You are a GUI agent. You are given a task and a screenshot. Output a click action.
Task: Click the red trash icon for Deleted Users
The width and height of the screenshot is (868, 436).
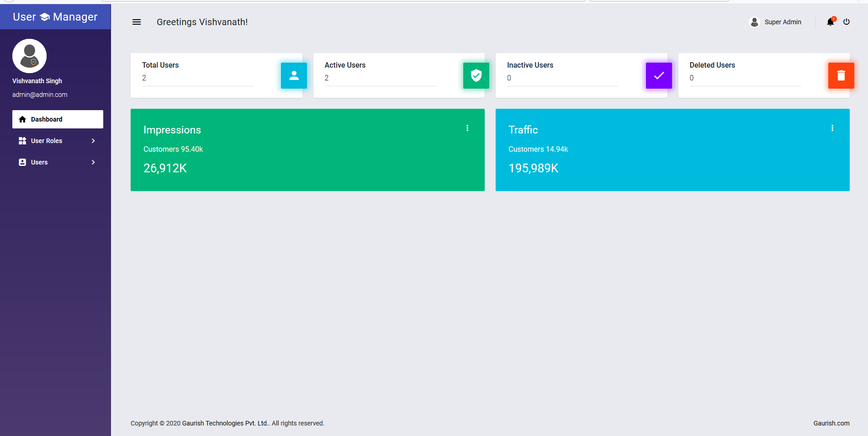[841, 75]
